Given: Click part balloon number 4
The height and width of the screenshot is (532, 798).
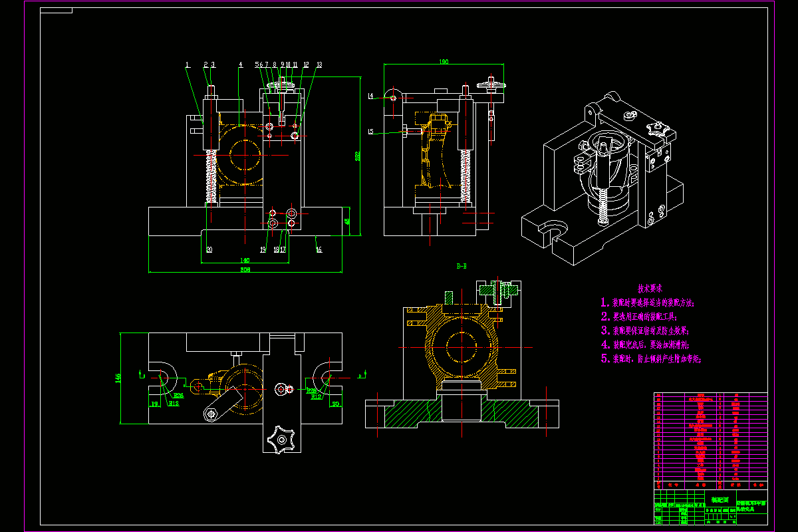Looking at the screenshot, I should tap(240, 65).
